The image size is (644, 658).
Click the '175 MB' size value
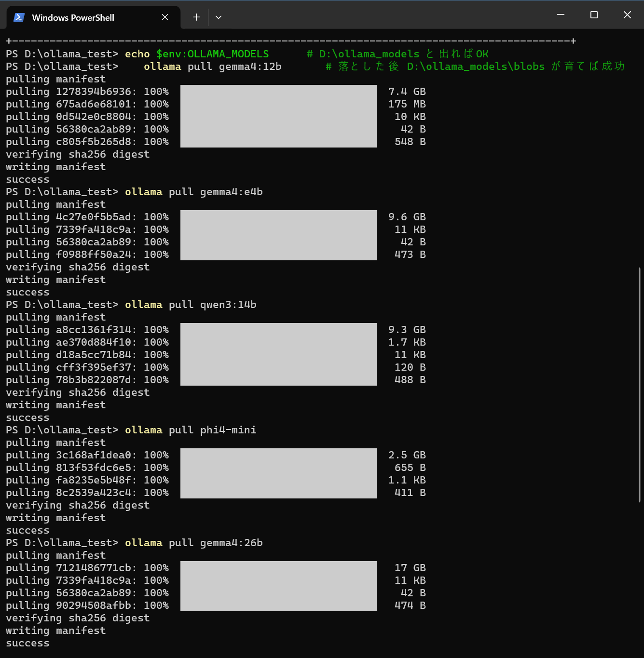(407, 104)
